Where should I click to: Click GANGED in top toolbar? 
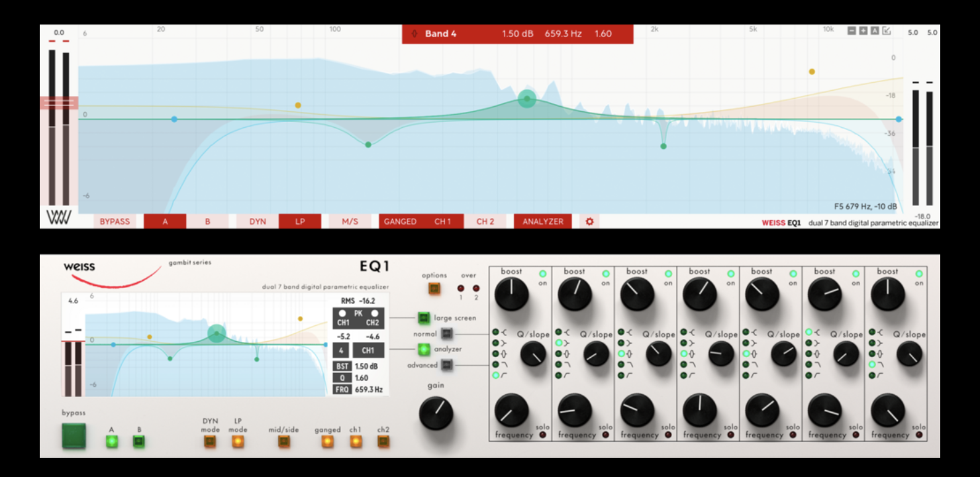[x=400, y=221]
